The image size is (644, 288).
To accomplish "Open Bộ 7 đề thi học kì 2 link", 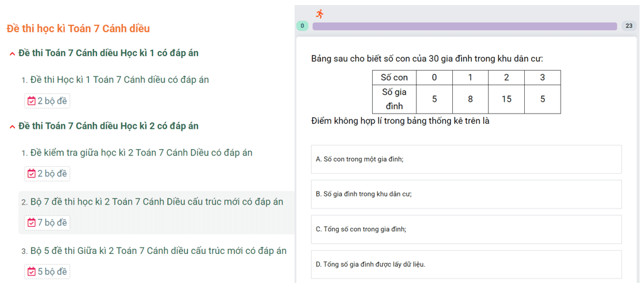I will pos(157,202).
